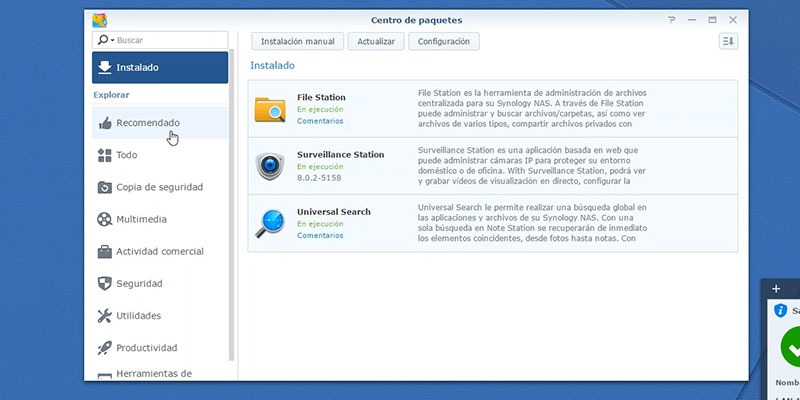Click the Instalación manual button
This screenshot has height=400, width=800.
(297, 41)
